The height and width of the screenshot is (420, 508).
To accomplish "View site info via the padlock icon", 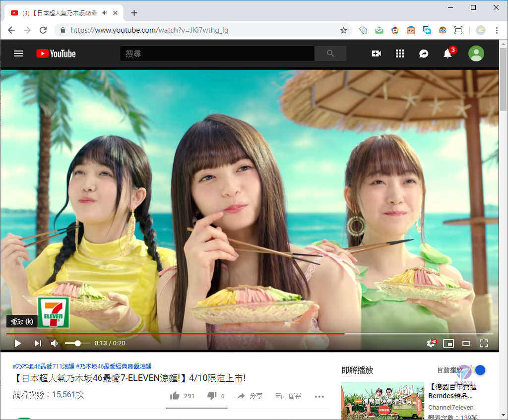I will tap(63, 30).
